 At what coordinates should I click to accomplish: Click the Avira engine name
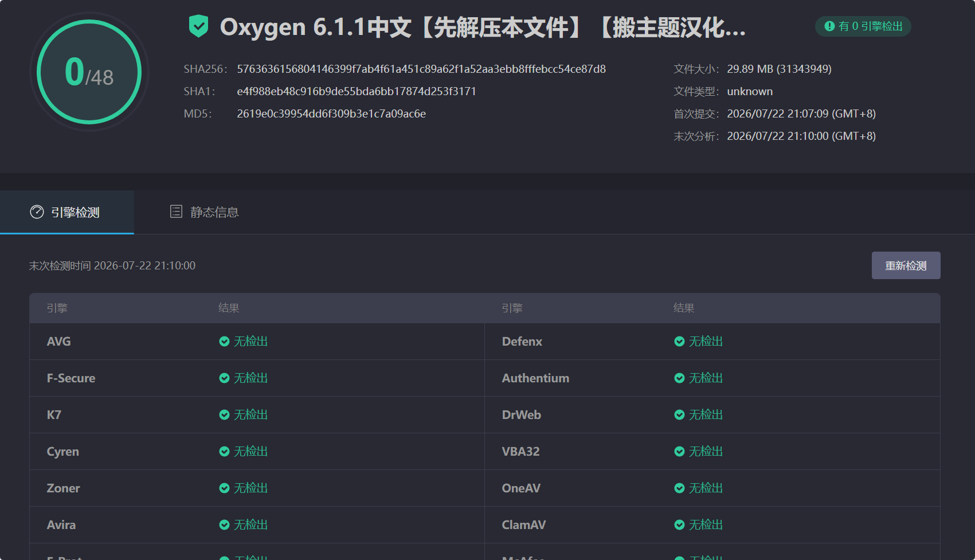pyautogui.click(x=61, y=525)
